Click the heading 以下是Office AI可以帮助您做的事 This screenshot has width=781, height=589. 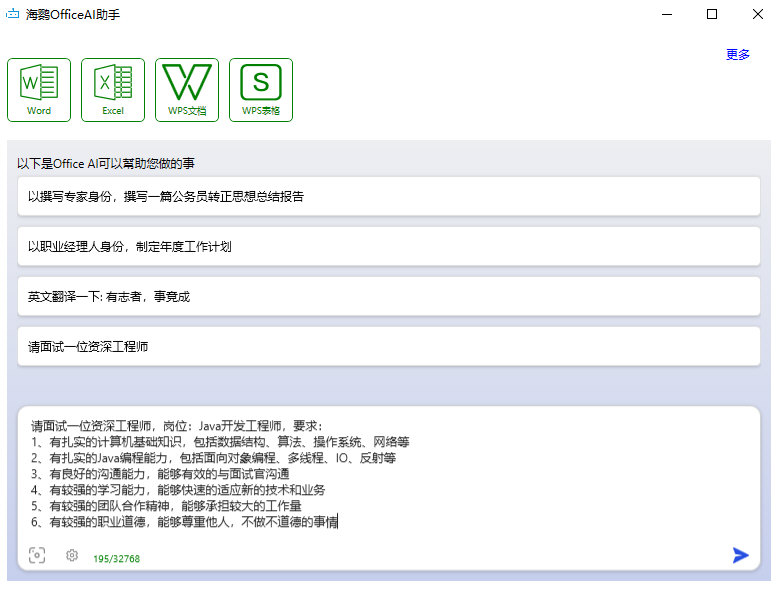[106, 163]
